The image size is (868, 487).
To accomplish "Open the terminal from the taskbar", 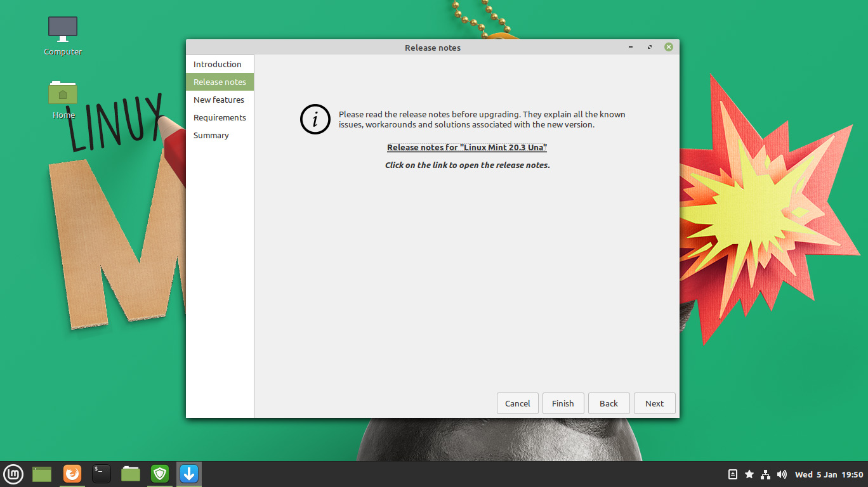I will pos(101,474).
